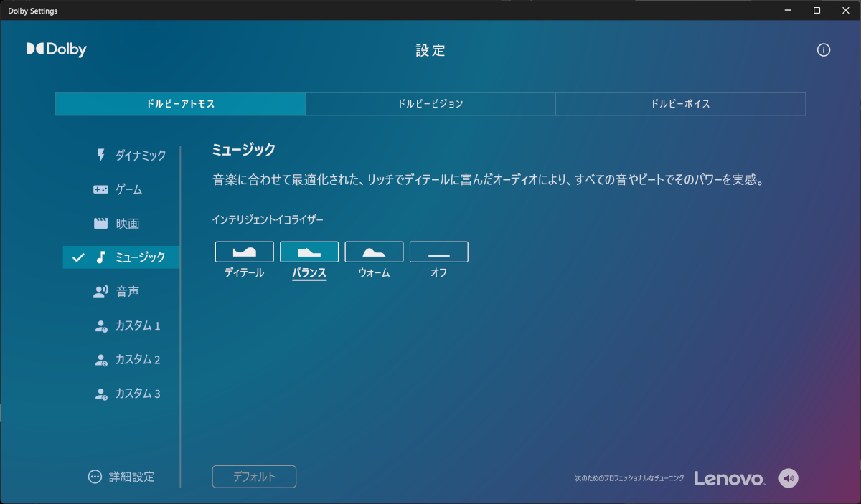This screenshot has width=861, height=504.
Task: Click the Dolby logo icon
Action: point(34,49)
